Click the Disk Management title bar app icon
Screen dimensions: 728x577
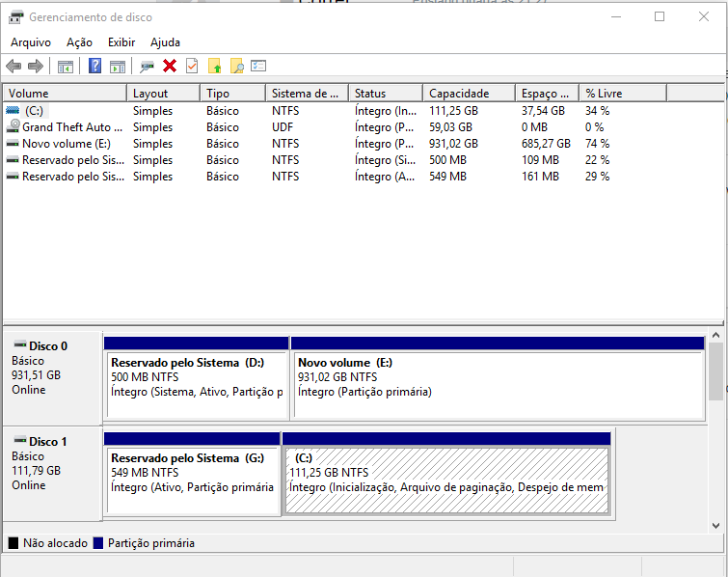click(x=15, y=17)
